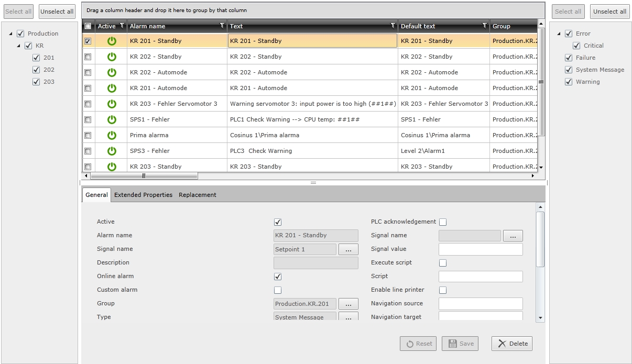Viewport: 632px width, 364px height.
Task: Collapse the KR group tree node
Action: click(x=19, y=46)
